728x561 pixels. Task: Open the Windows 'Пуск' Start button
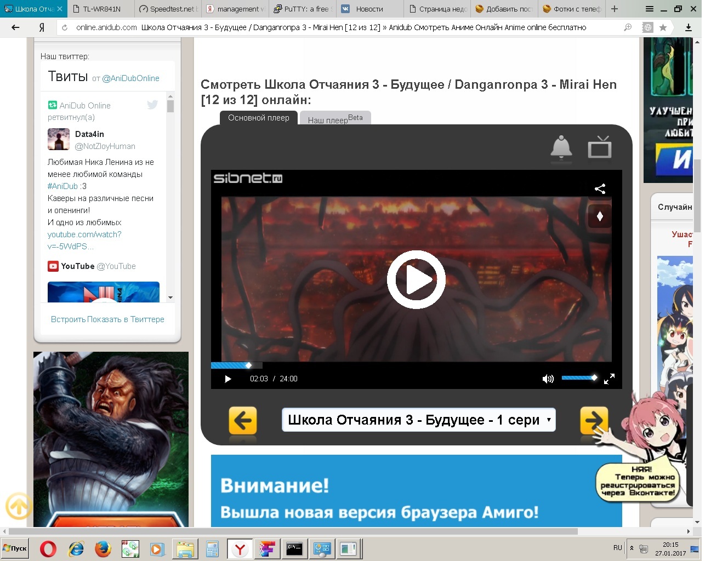[16, 548]
